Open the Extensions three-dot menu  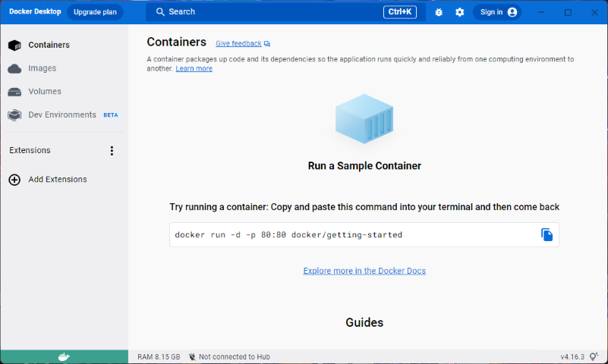(x=112, y=151)
